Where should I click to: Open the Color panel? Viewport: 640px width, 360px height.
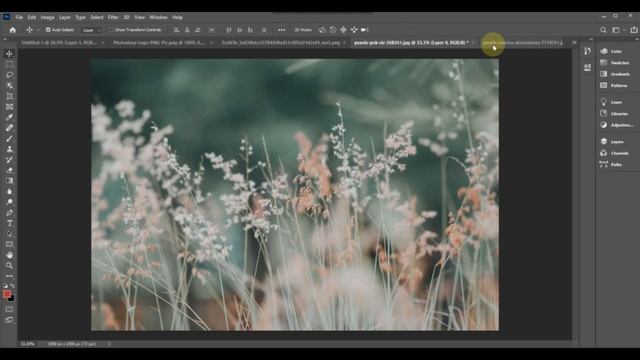click(x=616, y=51)
